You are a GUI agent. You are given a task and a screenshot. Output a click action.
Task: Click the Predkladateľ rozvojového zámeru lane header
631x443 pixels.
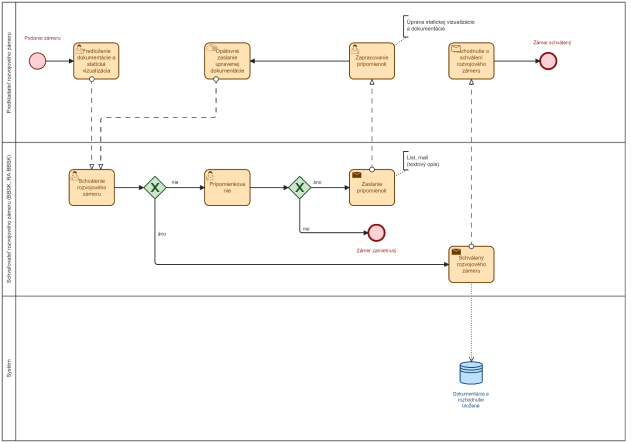(x=9, y=72)
